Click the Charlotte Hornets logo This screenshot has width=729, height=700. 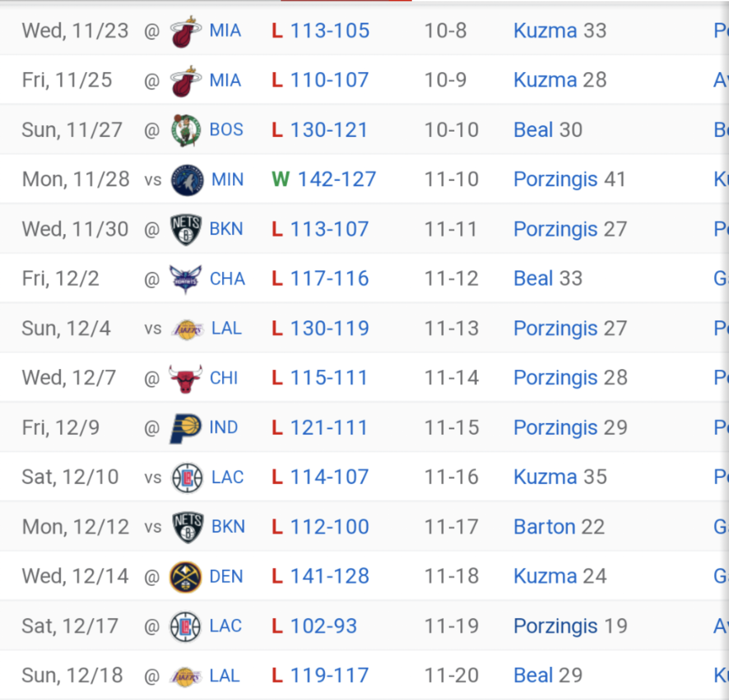(185, 279)
